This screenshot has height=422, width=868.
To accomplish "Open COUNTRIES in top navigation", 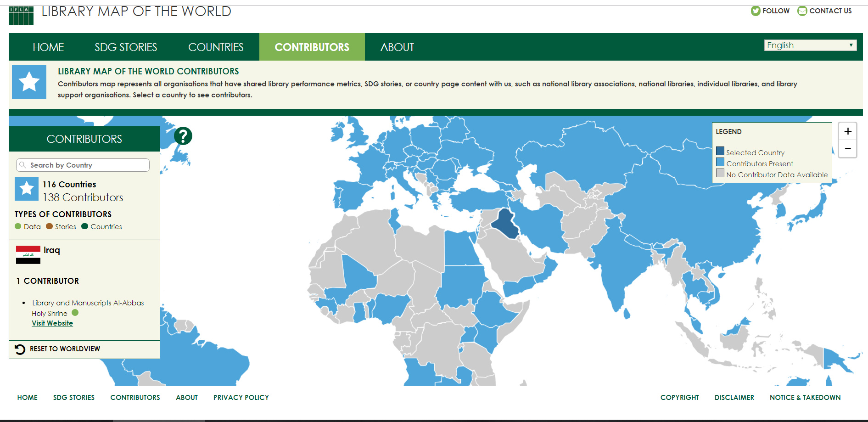I will 216,47.
